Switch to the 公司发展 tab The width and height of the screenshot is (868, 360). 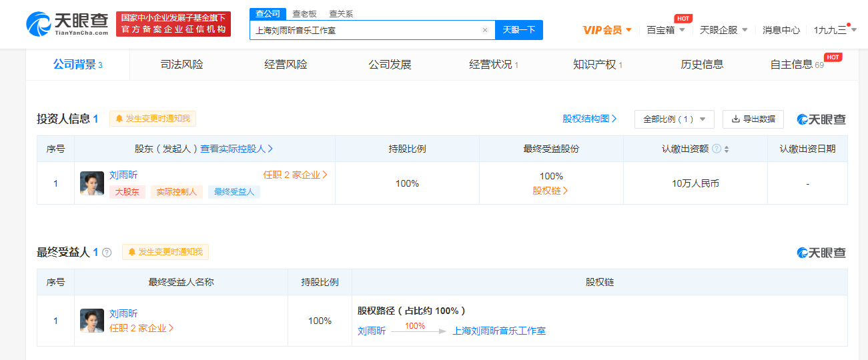coord(390,65)
